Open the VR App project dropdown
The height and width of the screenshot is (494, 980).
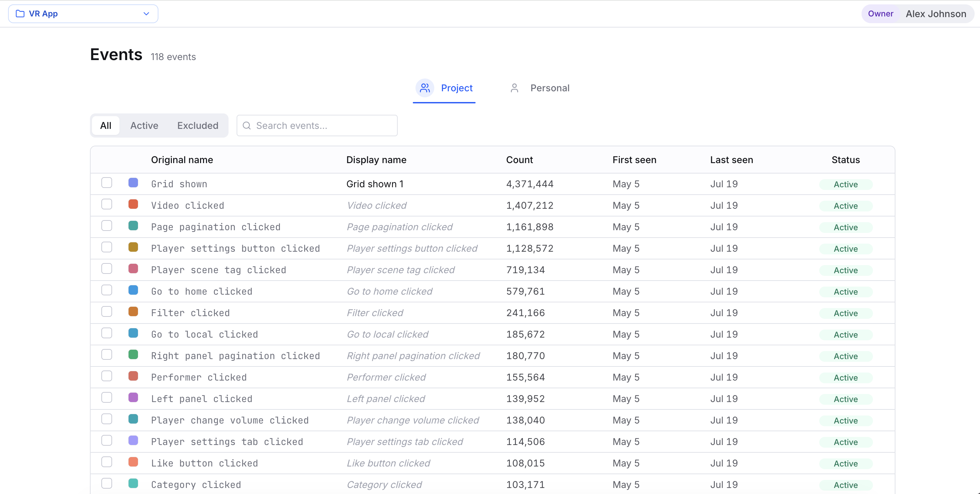click(x=83, y=14)
